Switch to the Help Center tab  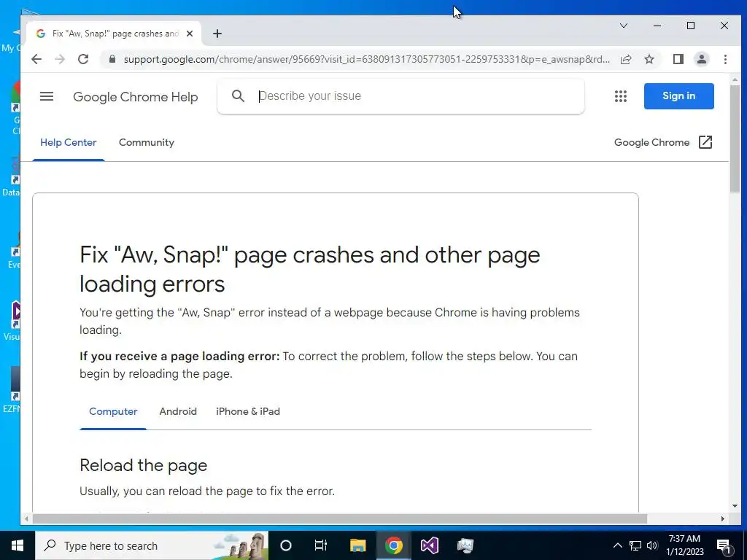(68, 142)
